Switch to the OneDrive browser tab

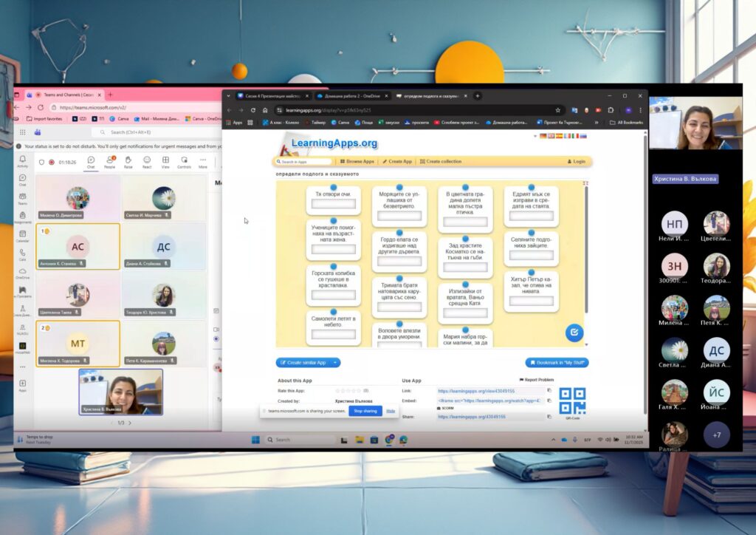click(x=352, y=95)
